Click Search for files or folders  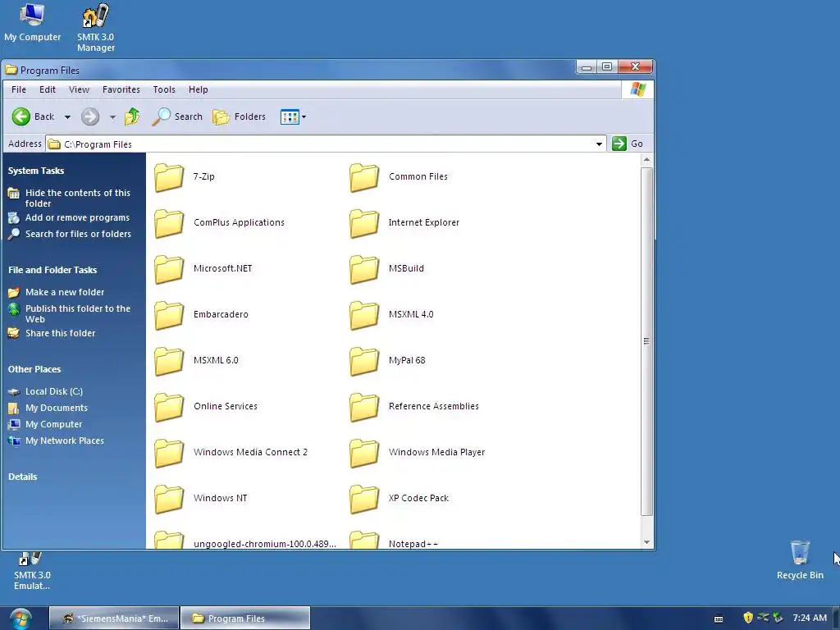[78, 234]
